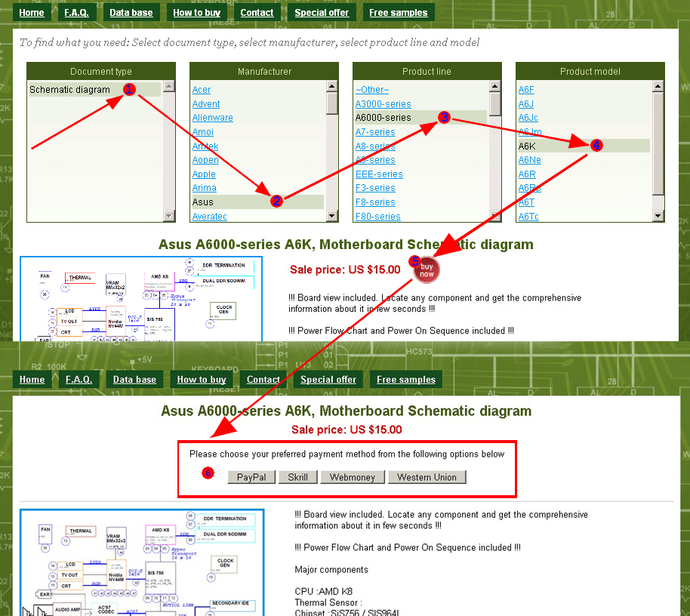The height and width of the screenshot is (616, 690).
Task: Open F.A.Q. in the lower navigation bar
Action: [79, 379]
